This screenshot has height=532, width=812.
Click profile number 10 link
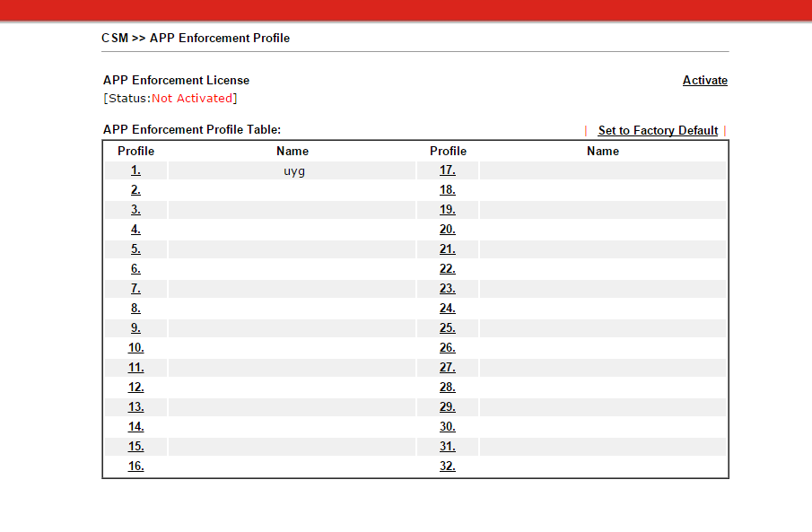(x=135, y=348)
